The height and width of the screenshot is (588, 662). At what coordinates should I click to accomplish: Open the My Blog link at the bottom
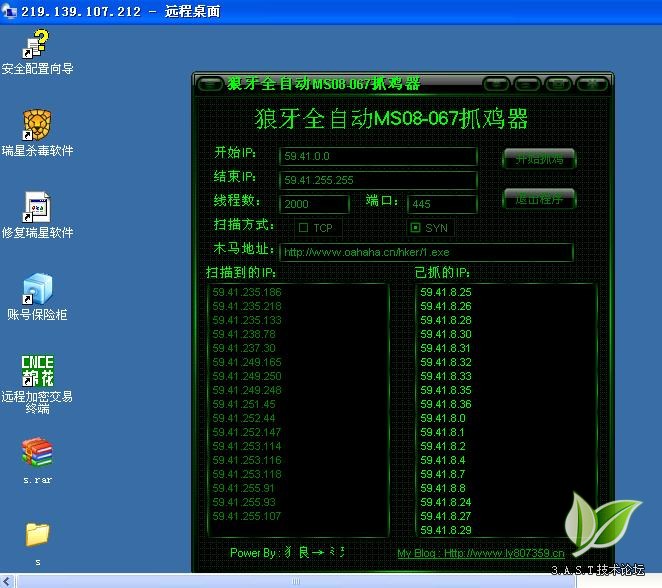(480, 553)
